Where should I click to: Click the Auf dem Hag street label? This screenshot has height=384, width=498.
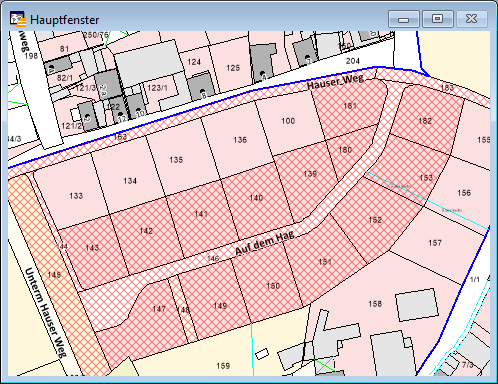pyautogui.click(x=265, y=243)
